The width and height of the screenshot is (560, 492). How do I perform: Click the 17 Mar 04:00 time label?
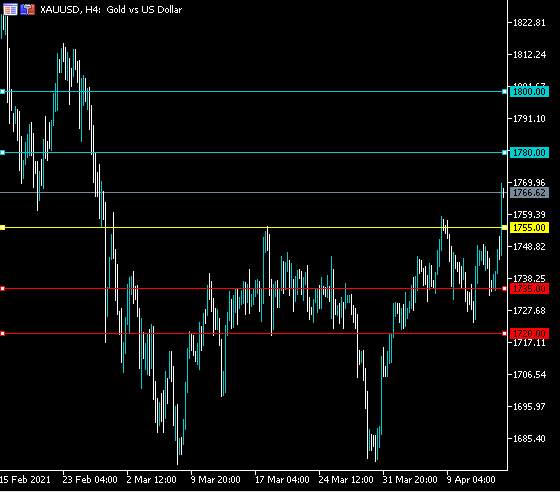(282, 480)
